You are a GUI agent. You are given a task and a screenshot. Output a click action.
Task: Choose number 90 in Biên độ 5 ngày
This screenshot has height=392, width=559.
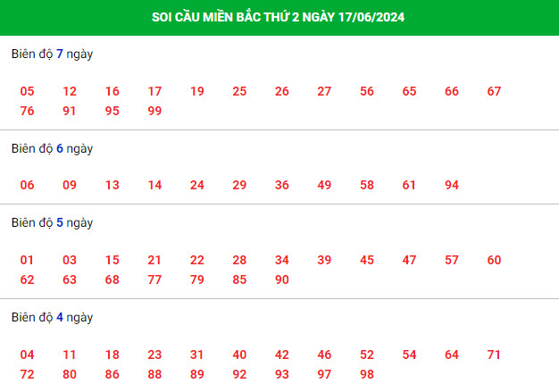(282, 279)
